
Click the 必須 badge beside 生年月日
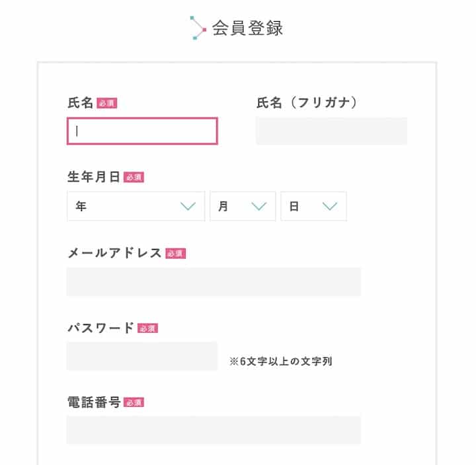pos(134,178)
